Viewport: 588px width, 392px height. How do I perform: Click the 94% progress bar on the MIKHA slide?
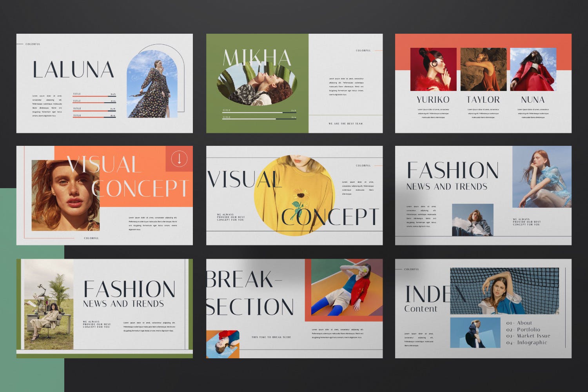(259, 113)
